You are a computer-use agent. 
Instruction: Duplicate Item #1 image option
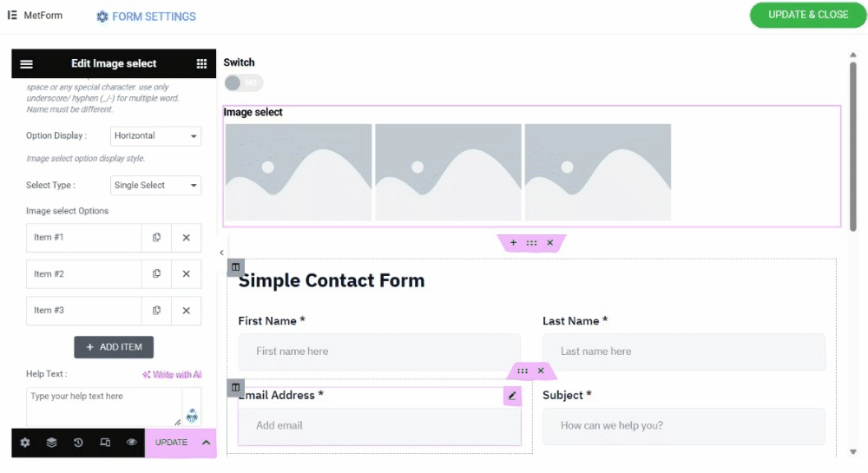(x=156, y=237)
